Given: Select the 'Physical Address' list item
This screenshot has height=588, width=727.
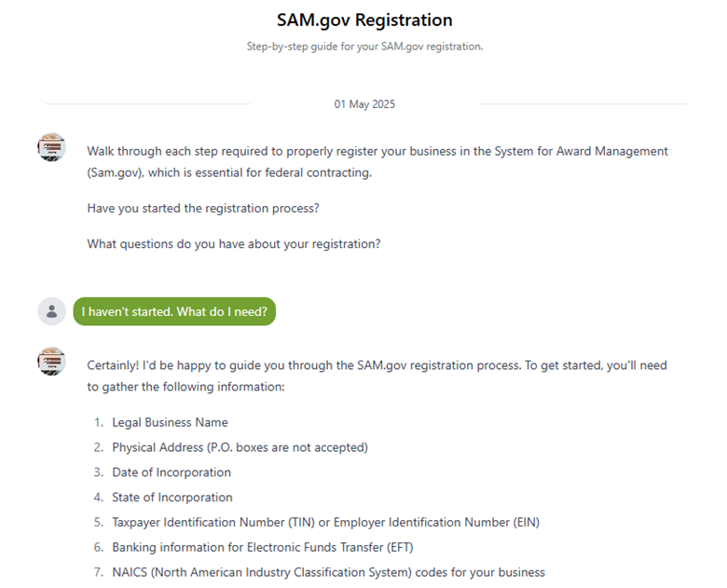Looking at the screenshot, I should 240,447.
